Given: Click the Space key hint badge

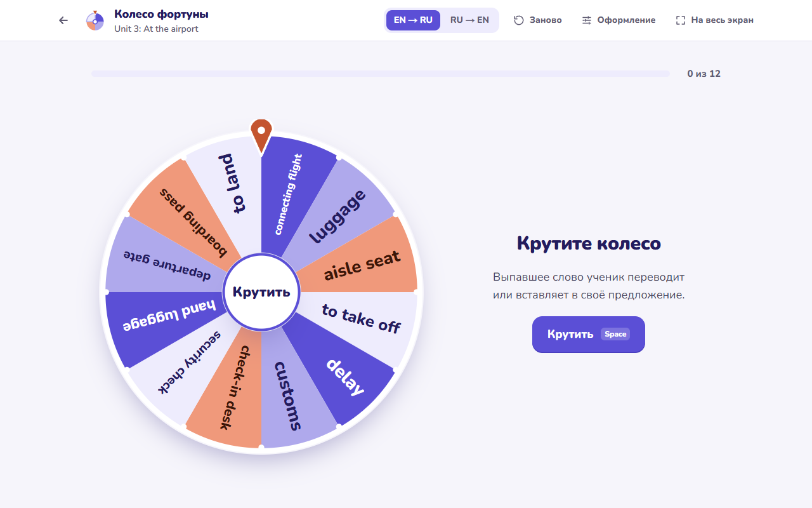Looking at the screenshot, I should (x=615, y=334).
